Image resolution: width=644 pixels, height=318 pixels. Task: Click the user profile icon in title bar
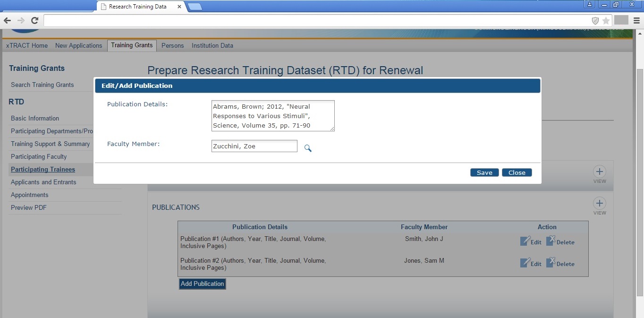[590, 4]
